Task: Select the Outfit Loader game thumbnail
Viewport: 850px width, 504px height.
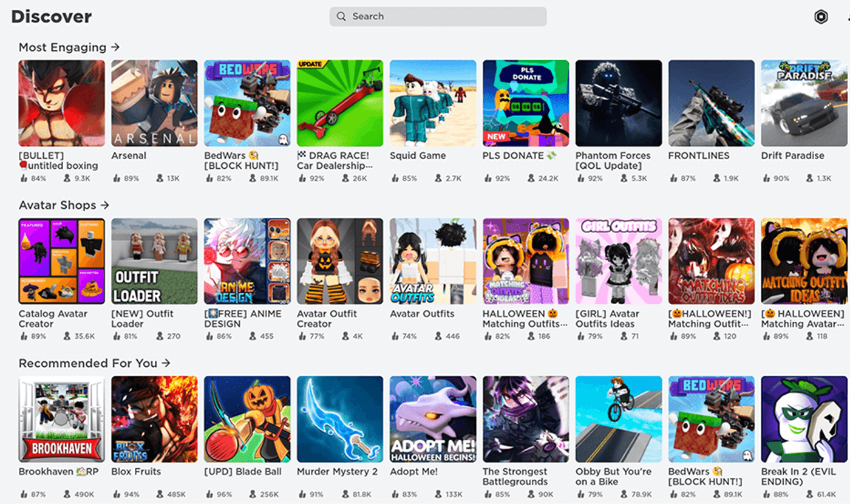Action: coord(154,261)
